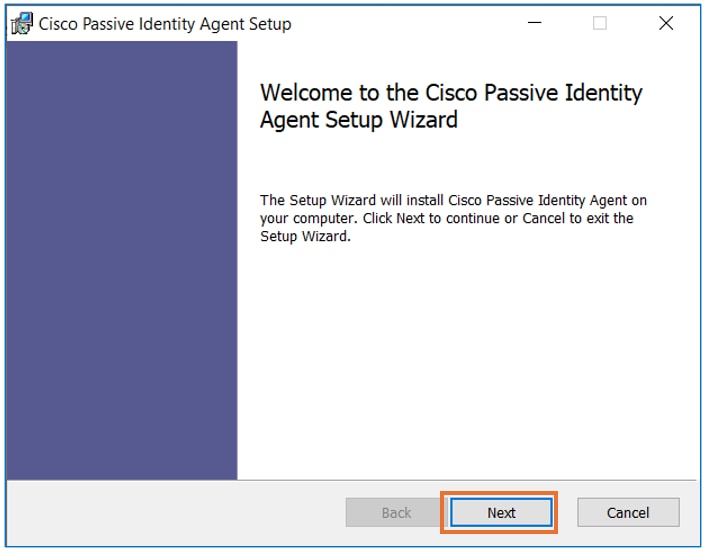Click the Agent Setup Wizard heading line
Screen dimensions: 706x553
359,120
